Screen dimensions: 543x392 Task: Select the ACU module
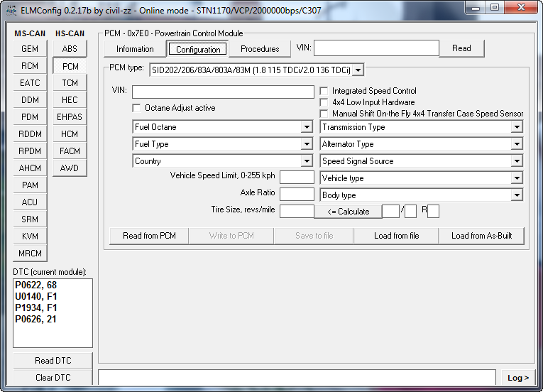30,202
